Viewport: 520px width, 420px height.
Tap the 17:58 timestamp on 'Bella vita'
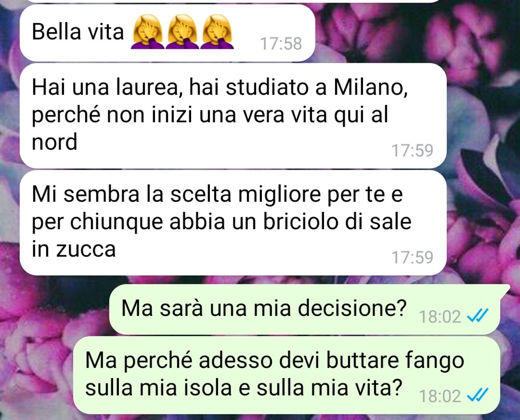point(281,44)
